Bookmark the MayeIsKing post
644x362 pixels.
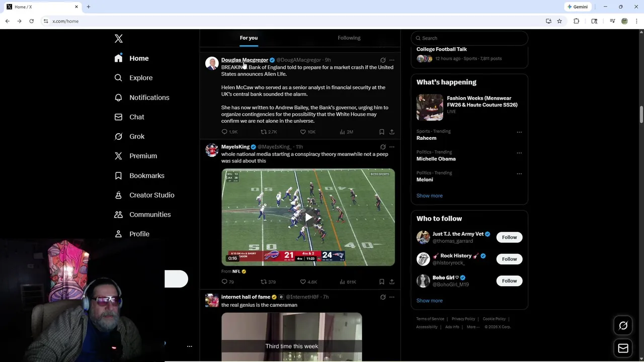[382, 282]
